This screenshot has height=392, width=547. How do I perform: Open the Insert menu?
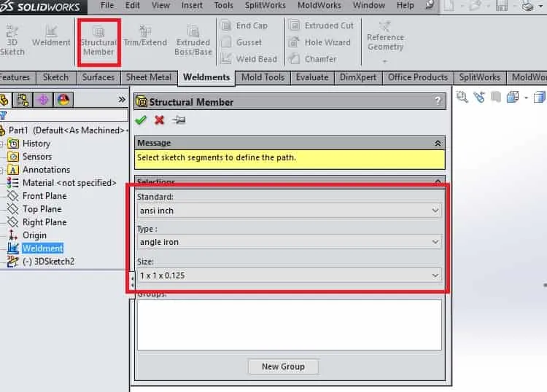pos(192,5)
